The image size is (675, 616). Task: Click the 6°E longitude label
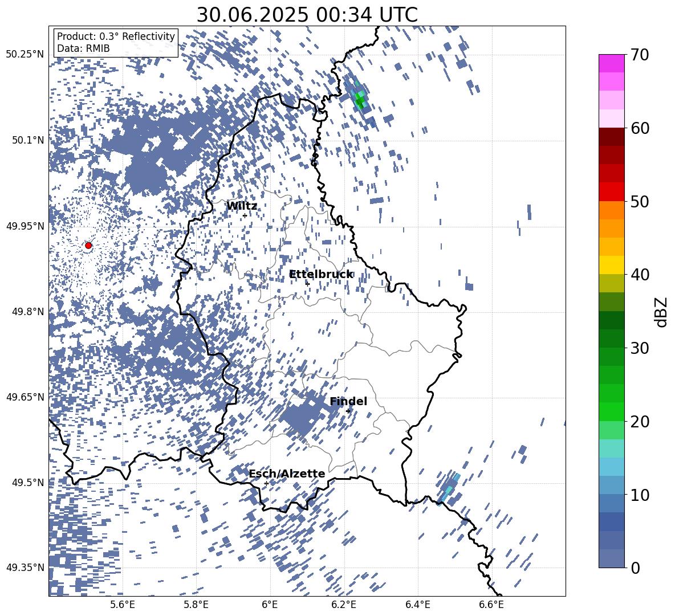coord(270,605)
